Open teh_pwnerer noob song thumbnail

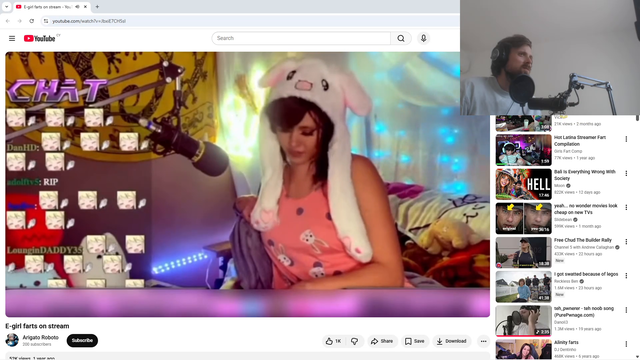point(524,321)
